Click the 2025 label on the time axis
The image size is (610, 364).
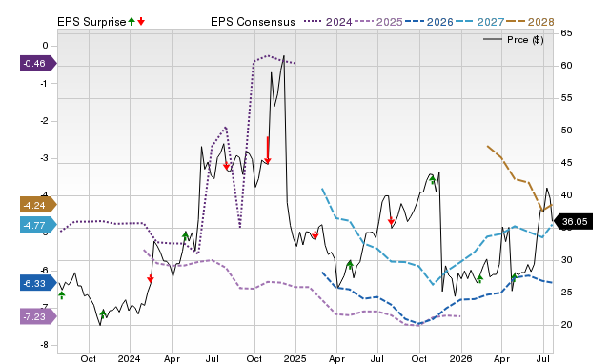295,358
